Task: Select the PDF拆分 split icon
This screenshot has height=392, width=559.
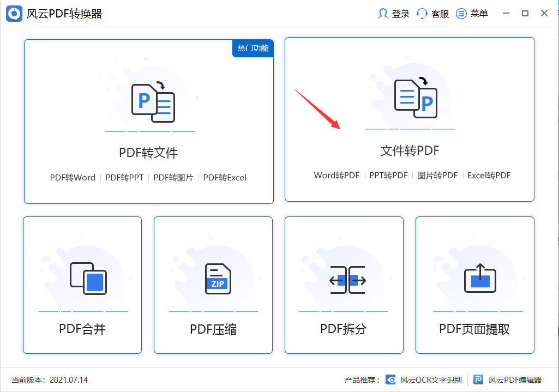Action: click(x=344, y=278)
